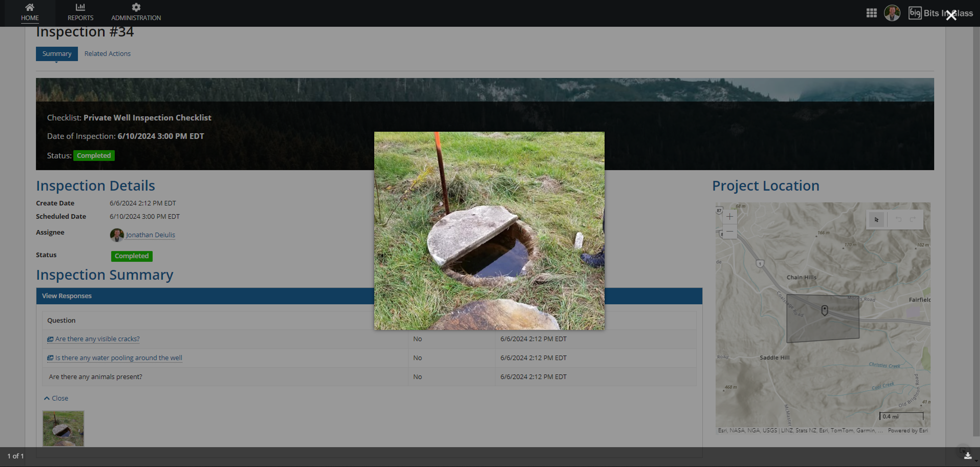Click the 'No' answer for animals present
Viewport: 980px width, 467px height.
(x=417, y=377)
